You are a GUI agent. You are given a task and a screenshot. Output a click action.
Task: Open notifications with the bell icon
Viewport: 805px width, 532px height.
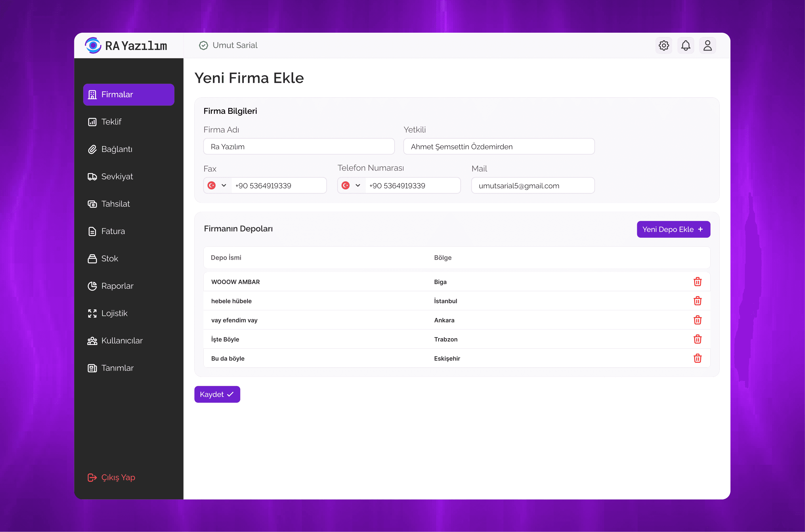685,46
